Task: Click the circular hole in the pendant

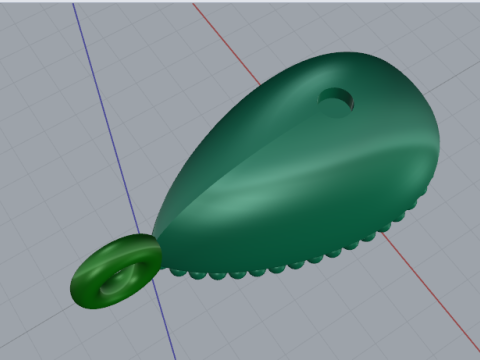Action: (x=336, y=103)
